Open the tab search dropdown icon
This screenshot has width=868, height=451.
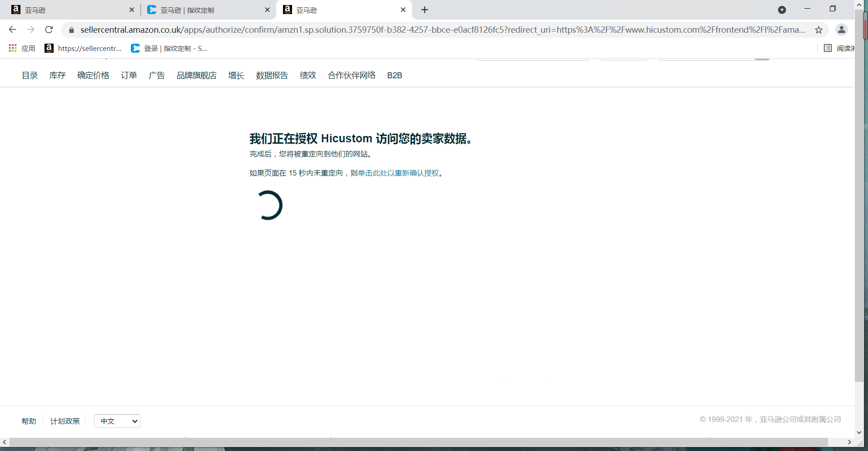[x=782, y=10]
